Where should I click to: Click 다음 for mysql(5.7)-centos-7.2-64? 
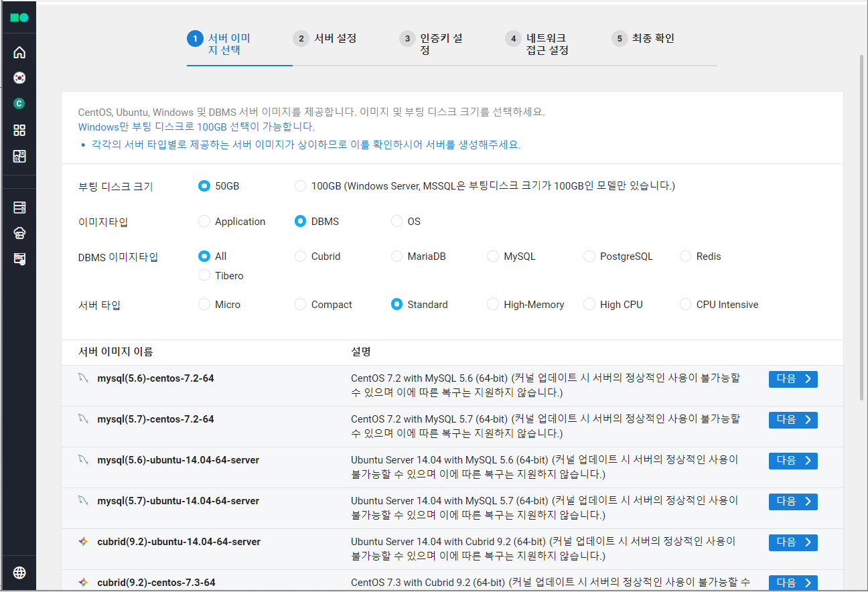pos(793,420)
